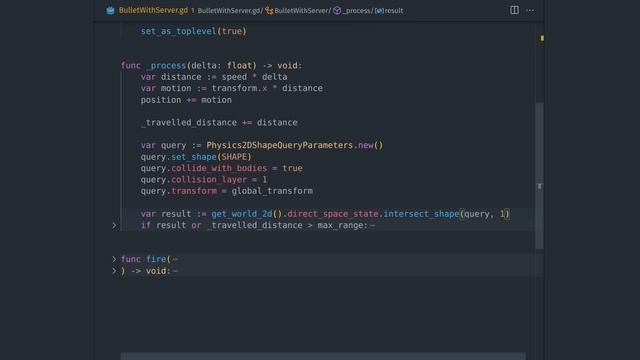Click 'intersect_shape' method call

421,214
